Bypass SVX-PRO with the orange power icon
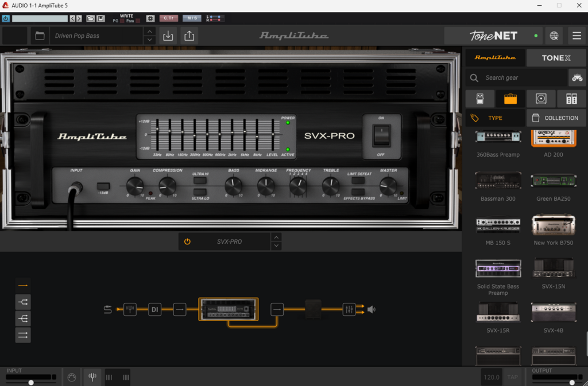The image size is (588, 386). [187, 242]
